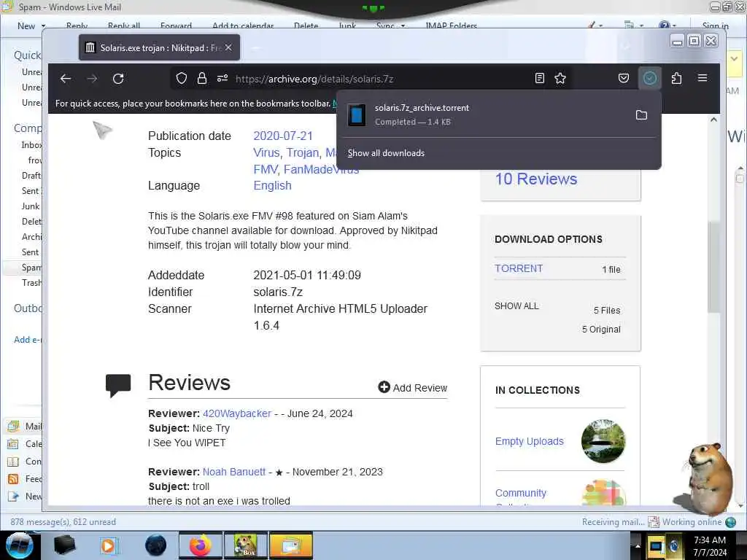Click IMAP Folders in Windows Live Mail toolbar

coord(451,26)
